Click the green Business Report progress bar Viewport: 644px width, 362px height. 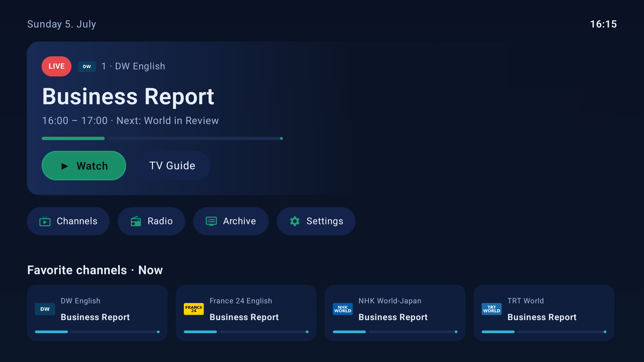(162, 139)
